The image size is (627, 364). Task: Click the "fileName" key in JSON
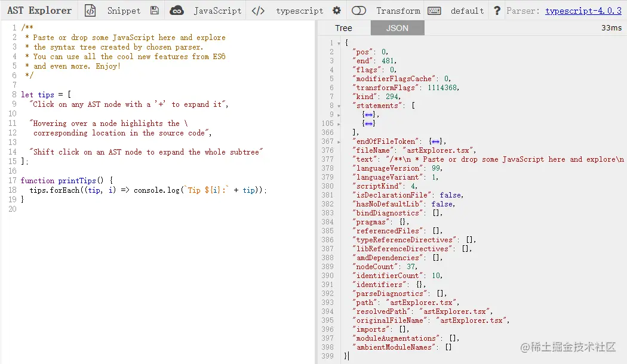(373, 150)
